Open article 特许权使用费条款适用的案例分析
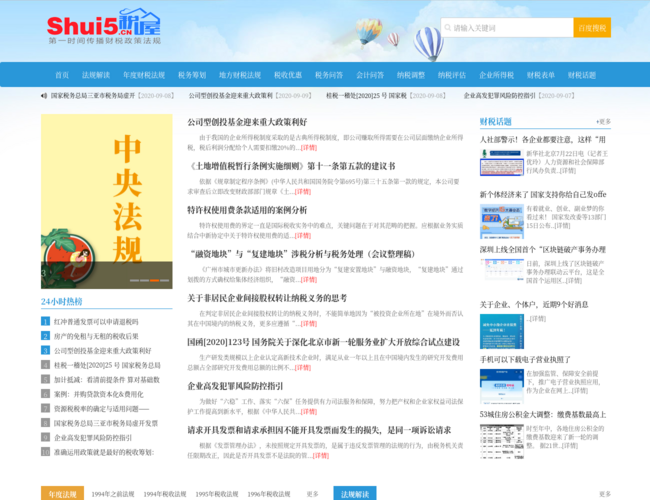Screen dimensions: 650x500 (247, 210)
